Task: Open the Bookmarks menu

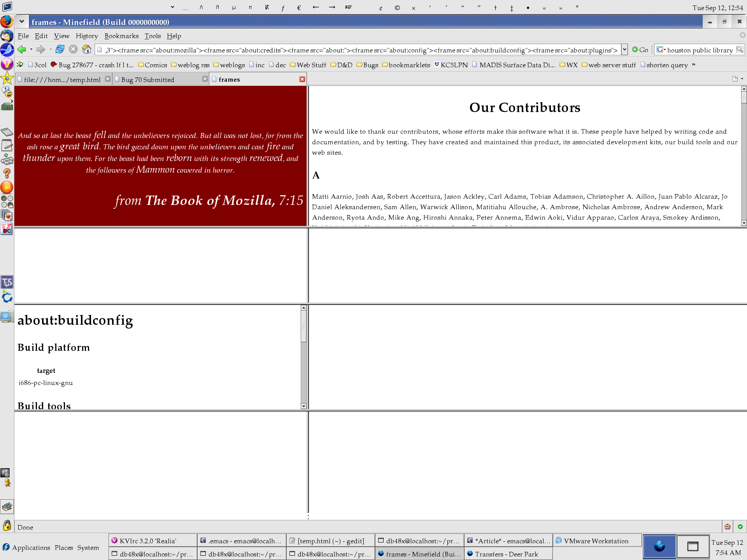Action: pos(121,36)
